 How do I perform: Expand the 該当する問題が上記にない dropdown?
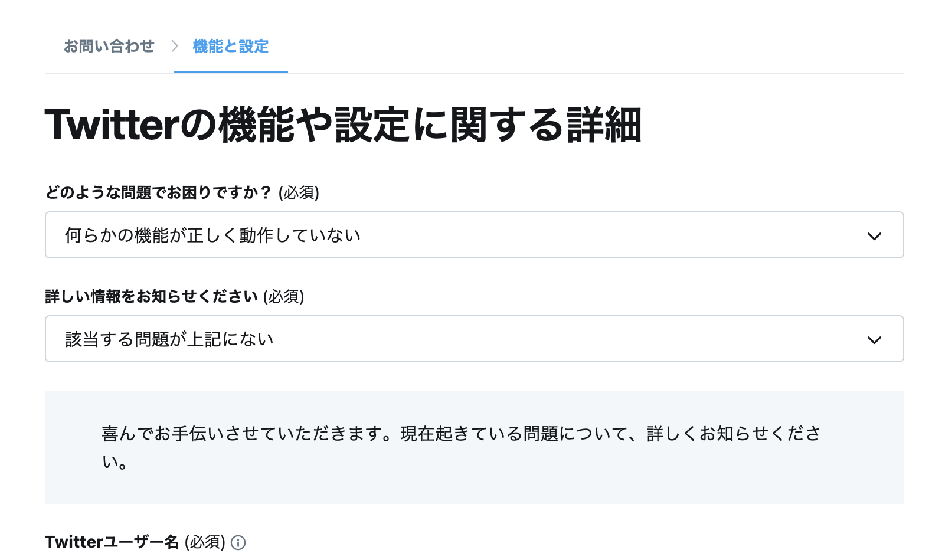(474, 339)
